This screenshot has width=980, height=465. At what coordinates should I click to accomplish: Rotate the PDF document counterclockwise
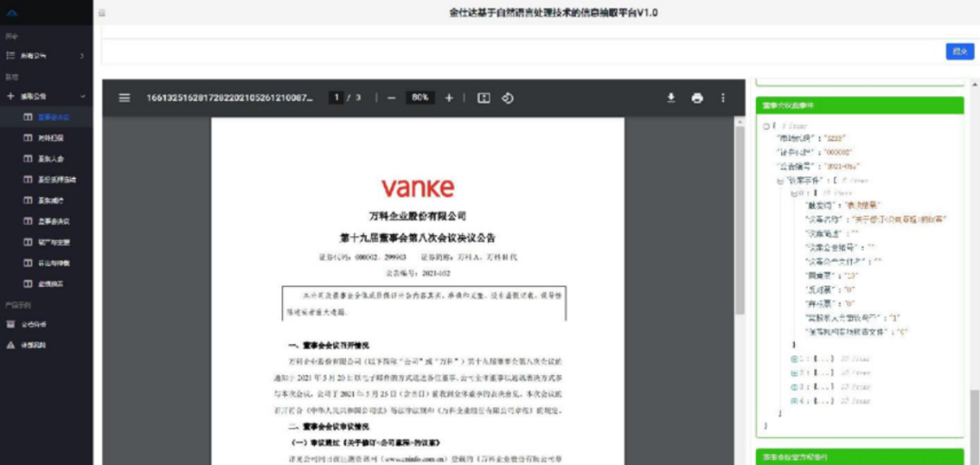click(507, 98)
